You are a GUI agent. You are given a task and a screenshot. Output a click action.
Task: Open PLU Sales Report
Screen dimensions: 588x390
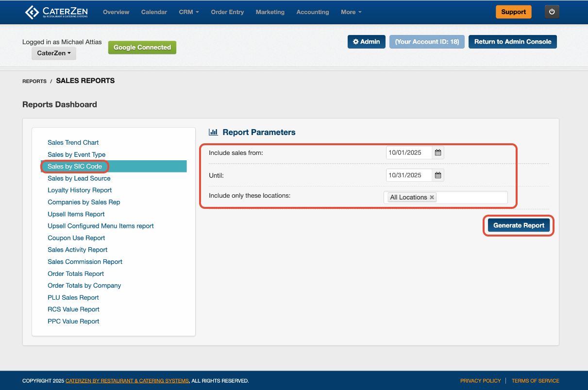73,297
